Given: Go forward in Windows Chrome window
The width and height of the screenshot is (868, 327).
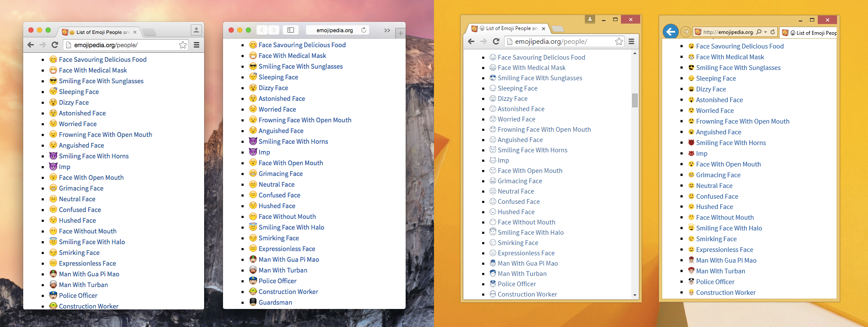Looking at the screenshot, I should (x=483, y=41).
